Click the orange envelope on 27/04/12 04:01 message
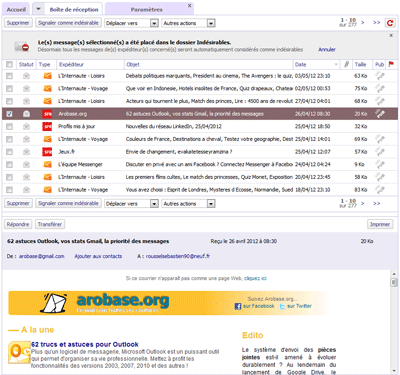The width and height of the screenshot is (400, 375). pyautogui.click(x=48, y=101)
